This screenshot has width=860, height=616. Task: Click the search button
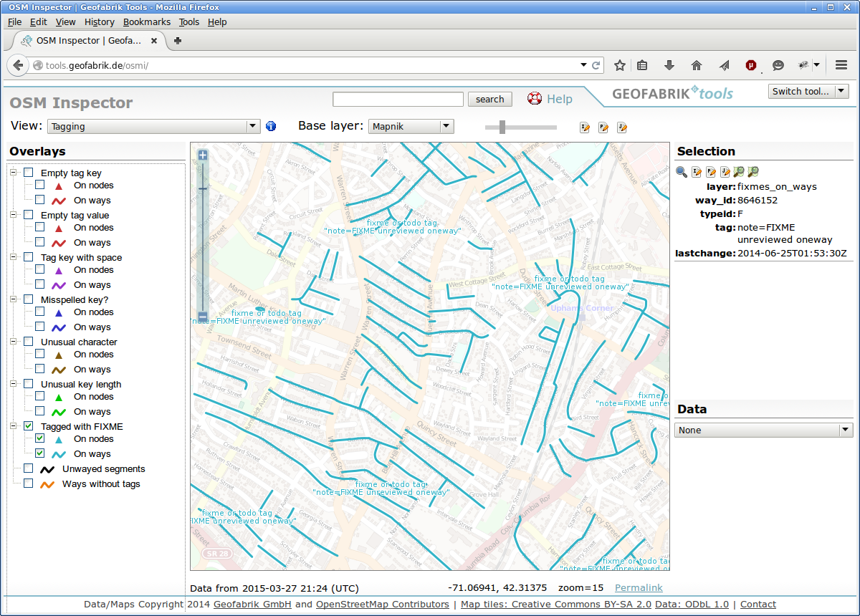click(490, 100)
